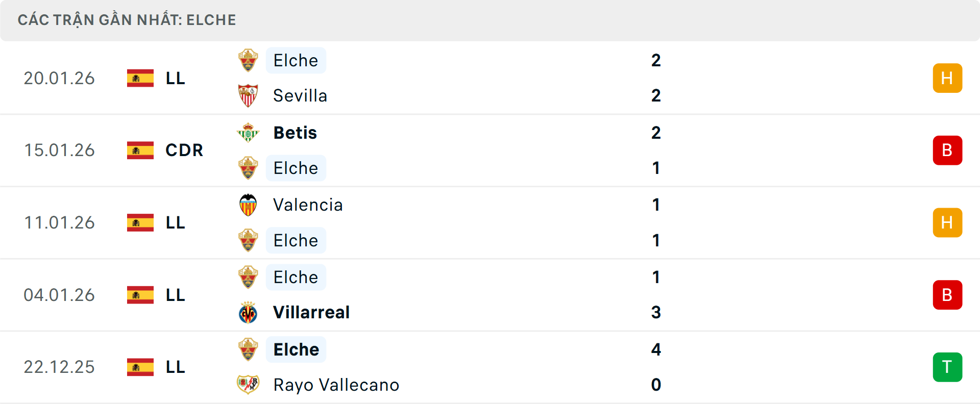980x404 pixels.
Task: Open the Villarreal team link
Action: click(311, 313)
